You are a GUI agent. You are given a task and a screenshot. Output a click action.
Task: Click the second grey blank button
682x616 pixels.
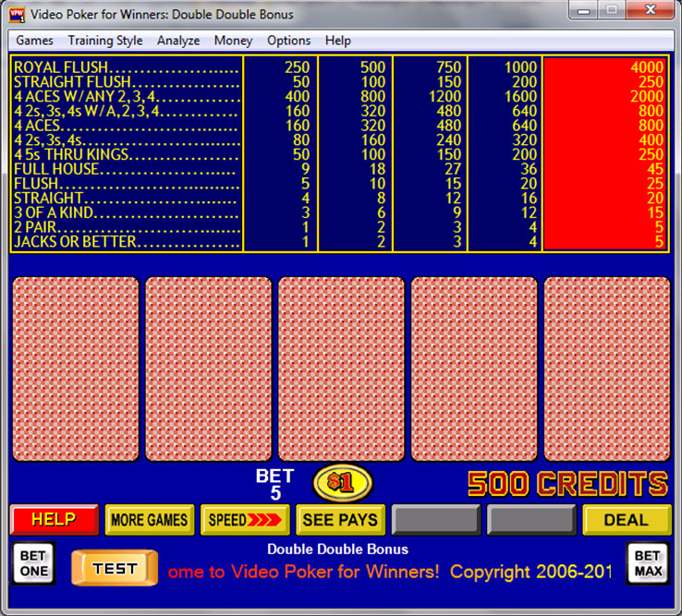point(531,520)
